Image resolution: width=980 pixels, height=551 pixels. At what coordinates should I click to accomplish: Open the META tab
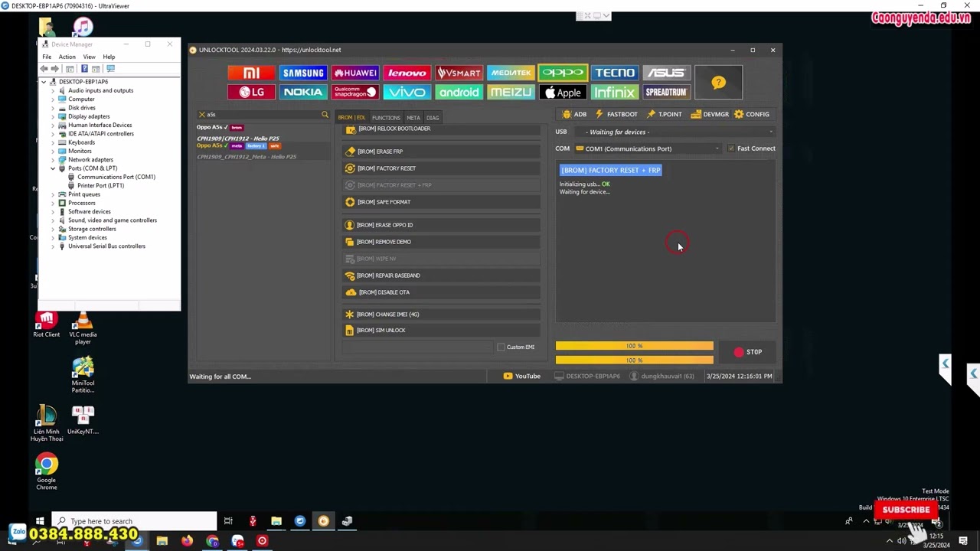413,118
